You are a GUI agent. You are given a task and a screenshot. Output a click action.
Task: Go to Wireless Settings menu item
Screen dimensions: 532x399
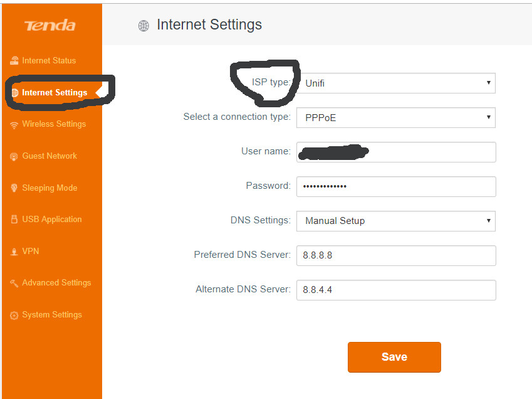coord(54,124)
